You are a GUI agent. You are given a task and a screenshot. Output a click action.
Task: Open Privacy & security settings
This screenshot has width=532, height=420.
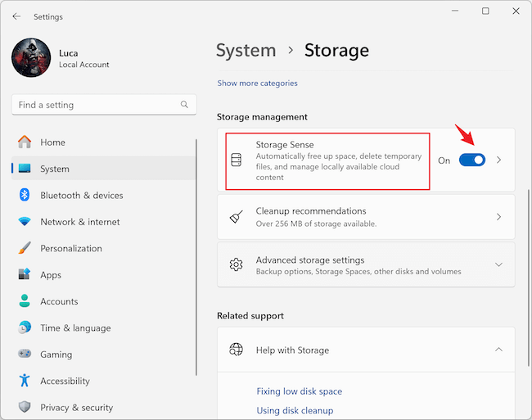[103, 407]
